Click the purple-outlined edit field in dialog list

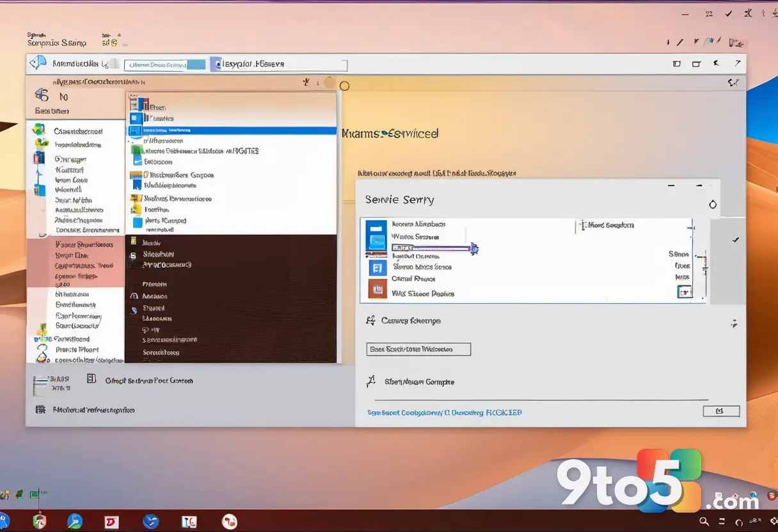pyautogui.click(x=431, y=247)
